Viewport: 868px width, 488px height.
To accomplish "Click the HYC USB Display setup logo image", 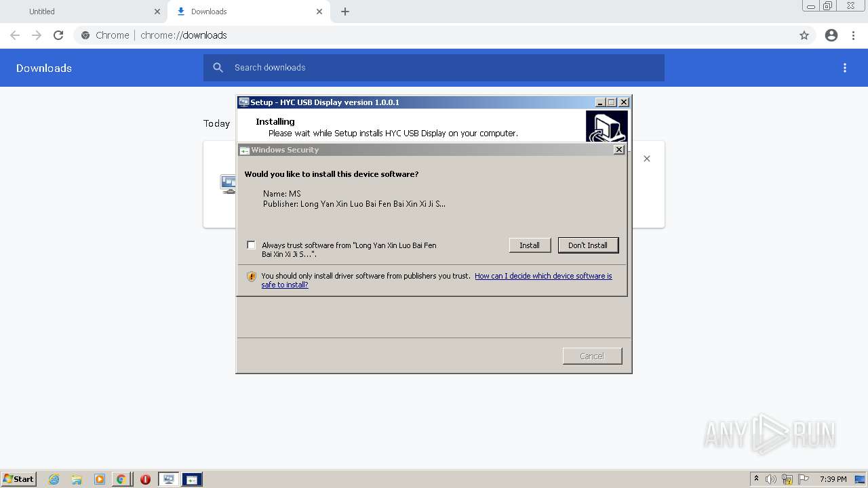I will [607, 127].
